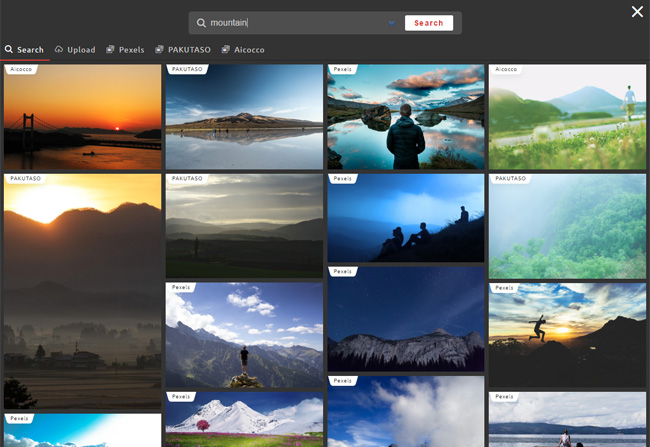Pick the man in jacket facing lake photo
This screenshot has width=650, height=447.
(405, 118)
